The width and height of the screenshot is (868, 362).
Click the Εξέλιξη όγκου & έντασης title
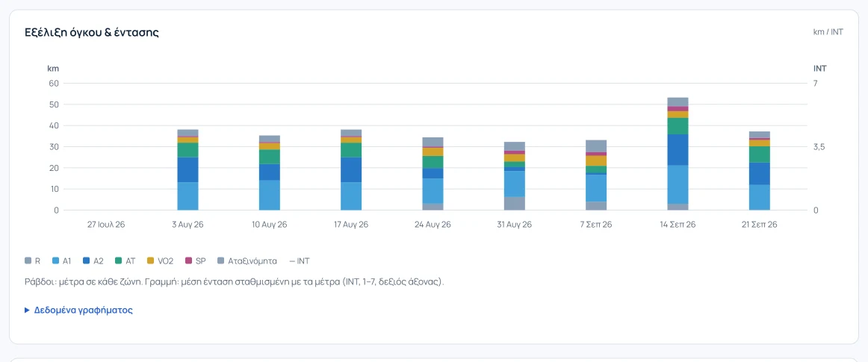click(92, 32)
